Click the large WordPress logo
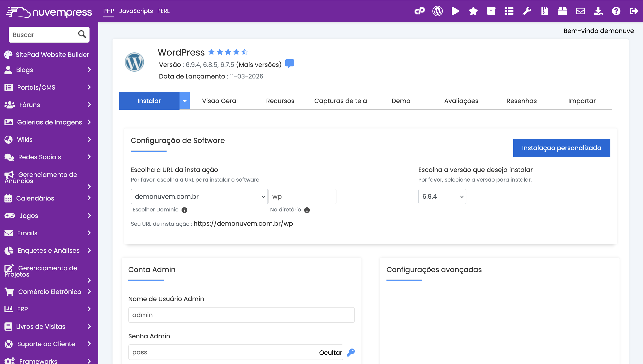This screenshot has height=364, width=643. 134,62
